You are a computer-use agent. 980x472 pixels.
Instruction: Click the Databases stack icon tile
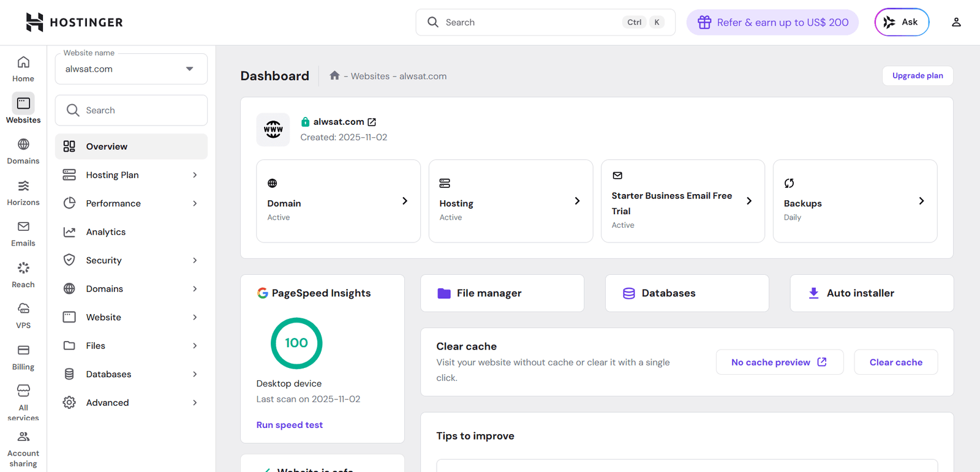(629, 293)
